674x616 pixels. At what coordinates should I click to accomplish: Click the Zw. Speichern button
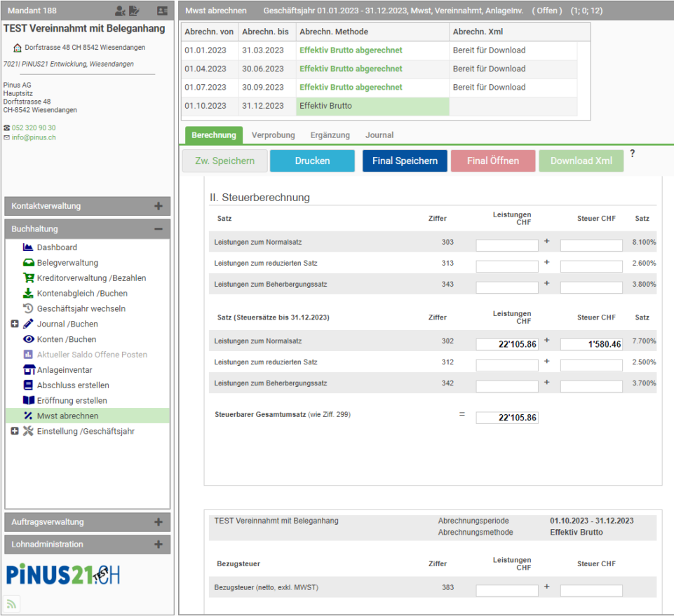click(225, 160)
